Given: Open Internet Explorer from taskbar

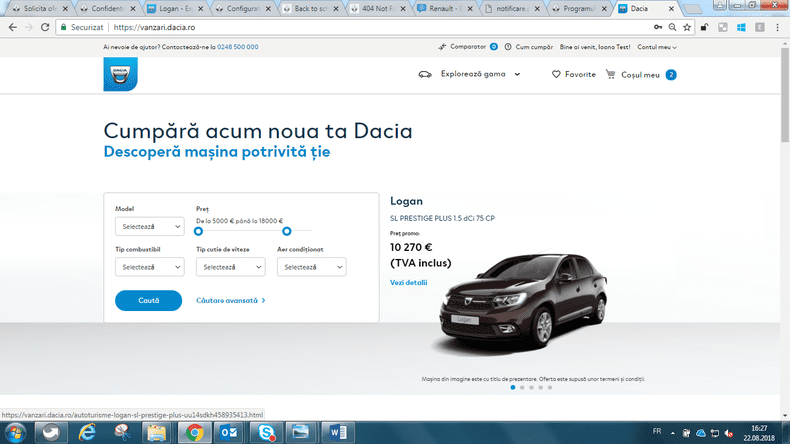Looking at the screenshot, I should click(87, 433).
